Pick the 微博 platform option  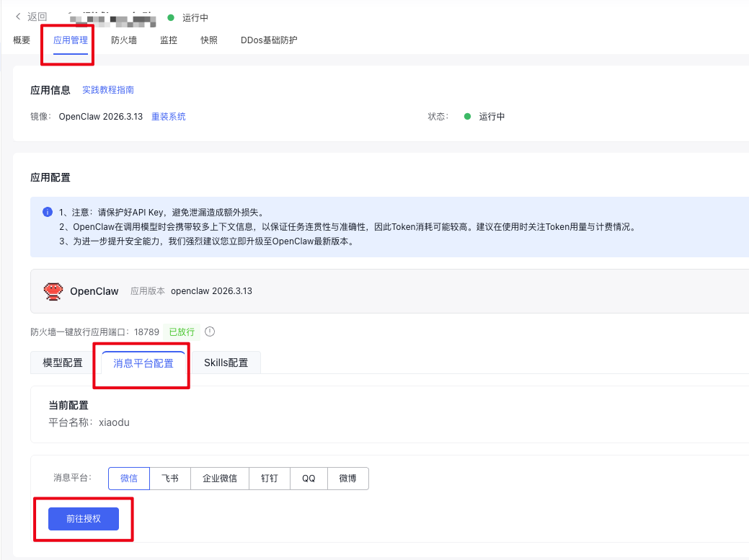pyautogui.click(x=348, y=479)
